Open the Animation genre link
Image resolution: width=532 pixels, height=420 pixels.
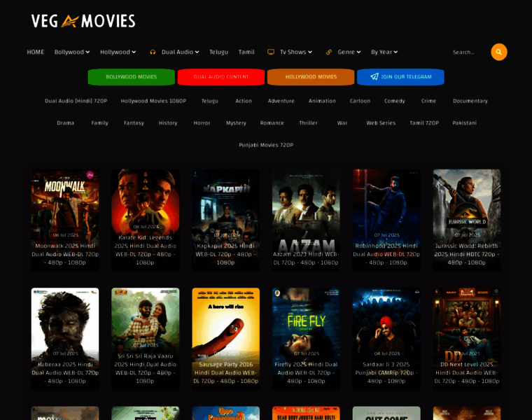click(322, 101)
